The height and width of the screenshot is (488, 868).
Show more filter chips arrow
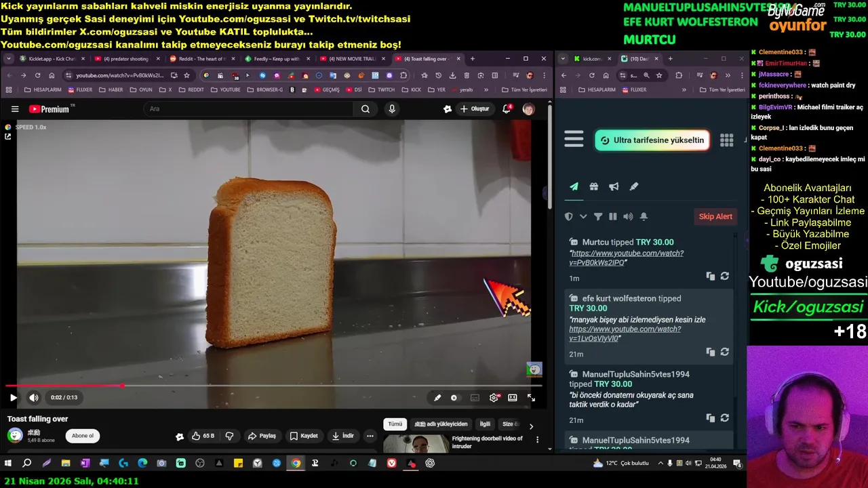[x=531, y=426]
